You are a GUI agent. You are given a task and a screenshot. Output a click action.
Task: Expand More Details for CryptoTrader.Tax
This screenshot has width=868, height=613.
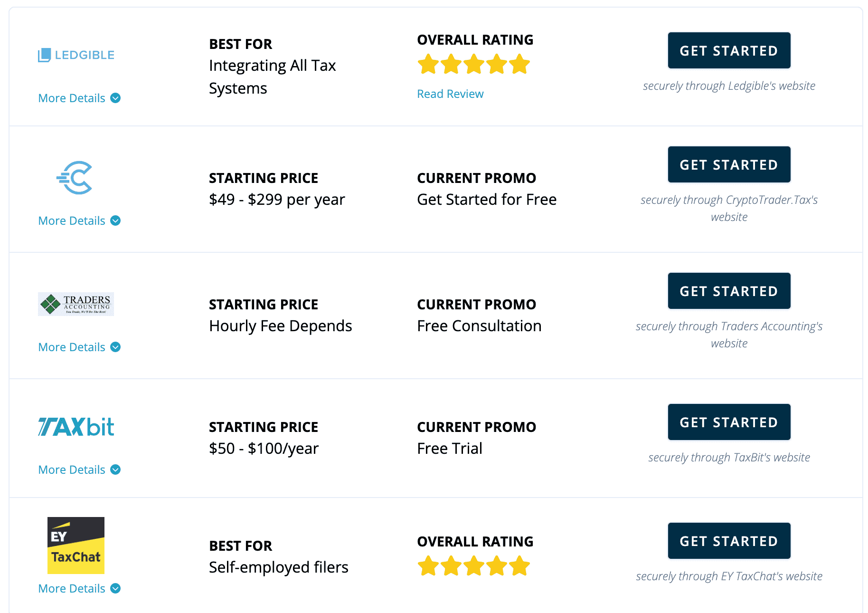[79, 220]
